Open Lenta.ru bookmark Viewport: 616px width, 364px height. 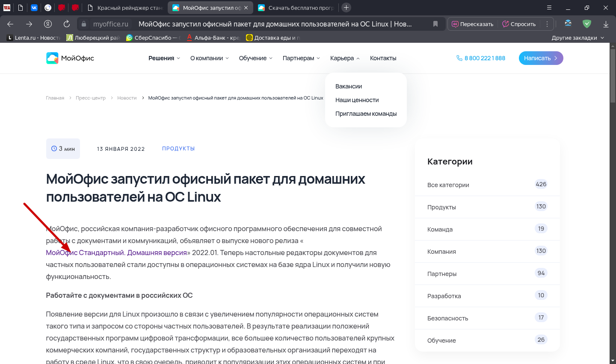pos(33,38)
